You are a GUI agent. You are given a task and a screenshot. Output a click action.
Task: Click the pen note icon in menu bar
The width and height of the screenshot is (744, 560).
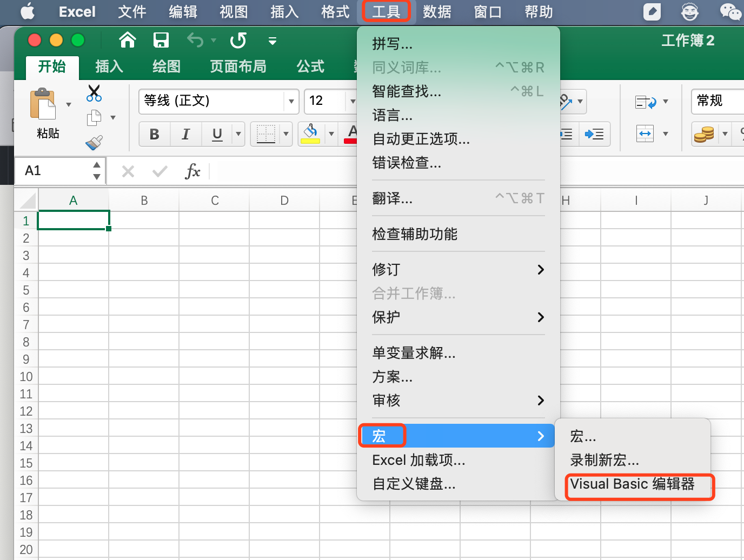click(x=652, y=11)
